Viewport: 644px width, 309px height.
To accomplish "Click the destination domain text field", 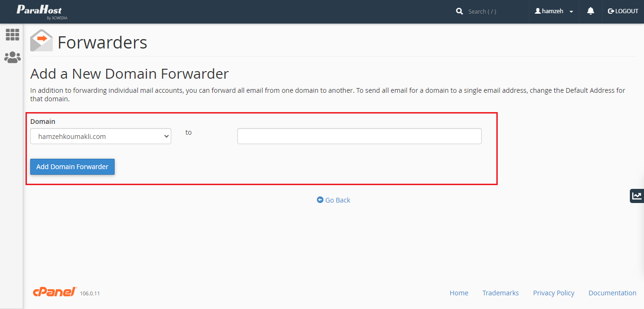I will pos(359,136).
